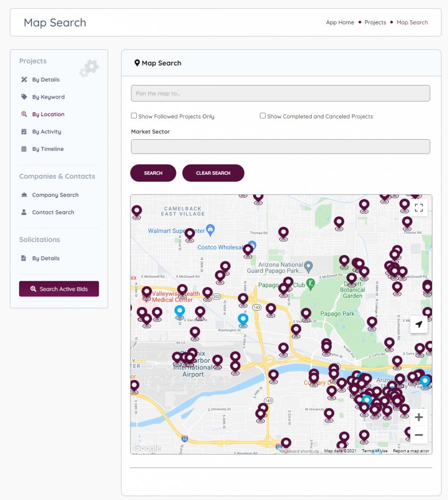Screen dimensions: 448x500
Task: Open Solicitations By Details
Action: coord(45,258)
